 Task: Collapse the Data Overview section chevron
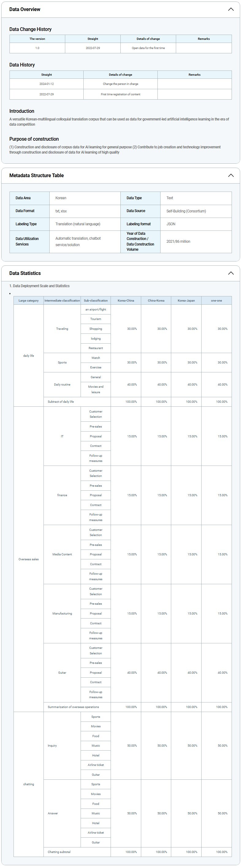click(x=231, y=10)
